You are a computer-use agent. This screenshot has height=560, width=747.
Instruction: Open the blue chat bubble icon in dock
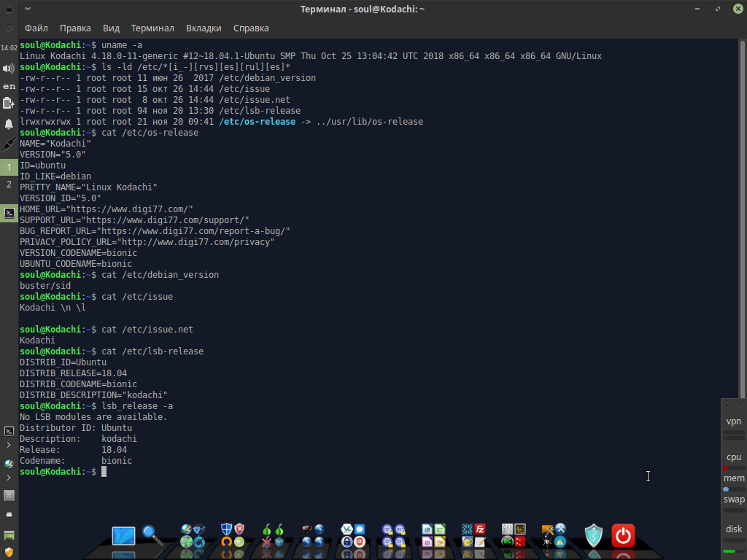coord(360,529)
